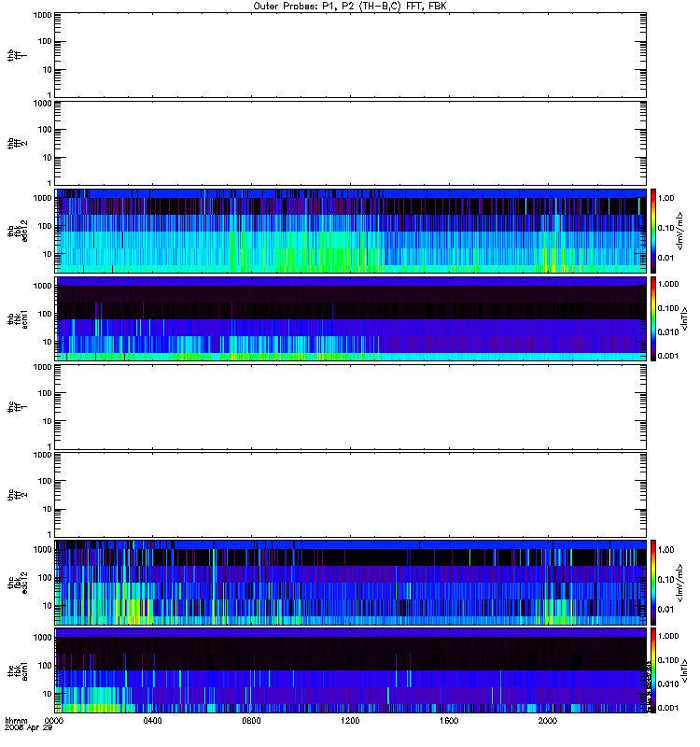700x747 pixels.
Task: Click the '0.10' value on thc edc12 color bar
Action: coord(665,579)
